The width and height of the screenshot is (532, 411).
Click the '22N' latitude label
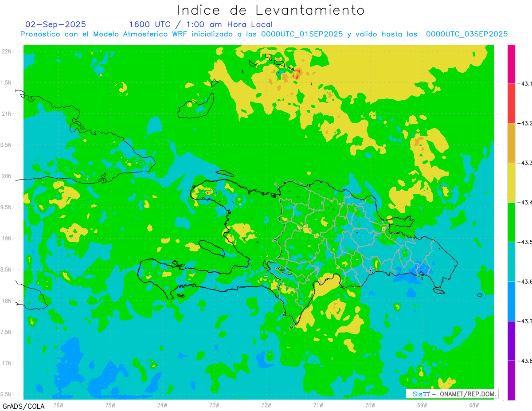8,51
